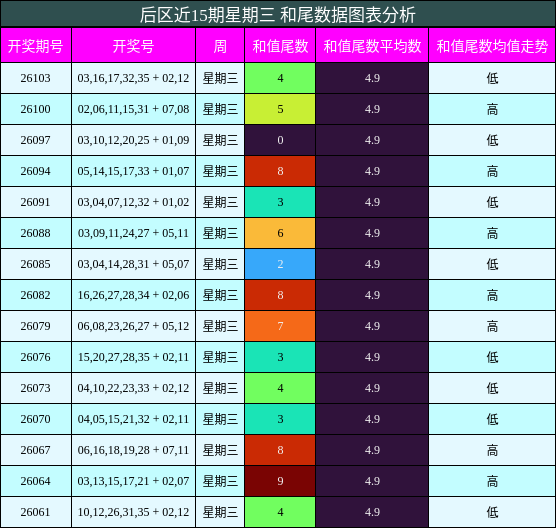
Task: Click draw numbers 03,16,17,32,35 + 02,12
Action: 133,78
